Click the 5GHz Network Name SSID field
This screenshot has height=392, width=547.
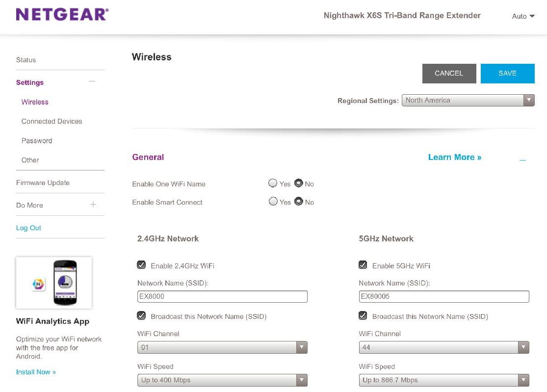coord(444,296)
